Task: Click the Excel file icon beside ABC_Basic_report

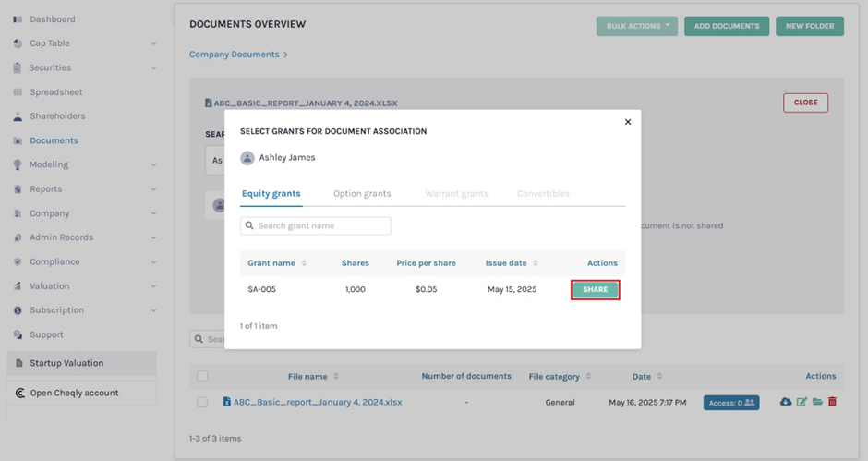Action: pyautogui.click(x=227, y=403)
